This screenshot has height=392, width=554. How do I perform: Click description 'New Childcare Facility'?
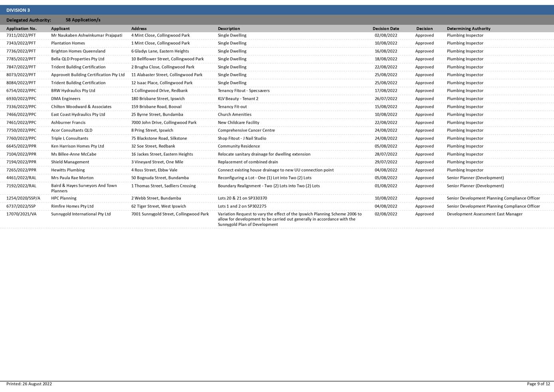click(x=238, y=123)
